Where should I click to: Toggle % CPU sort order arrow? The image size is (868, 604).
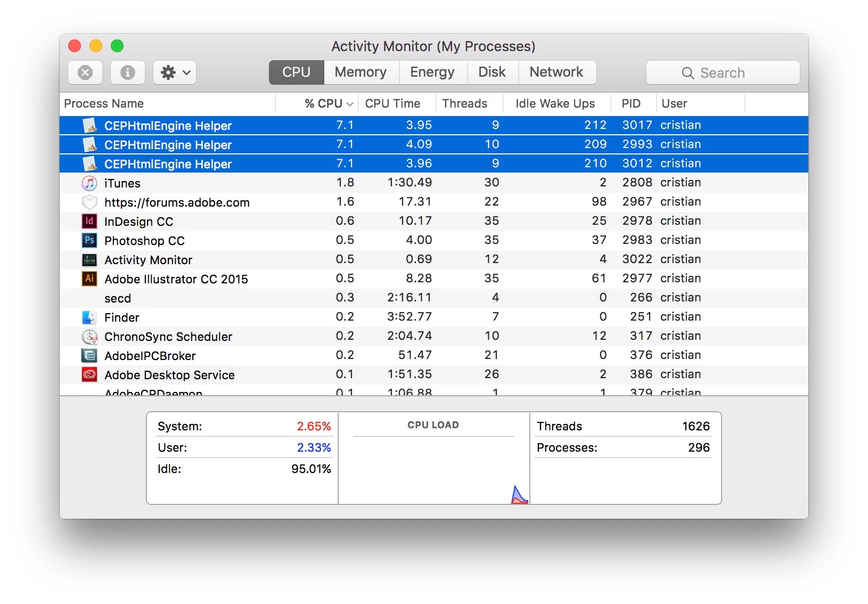tap(350, 104)
